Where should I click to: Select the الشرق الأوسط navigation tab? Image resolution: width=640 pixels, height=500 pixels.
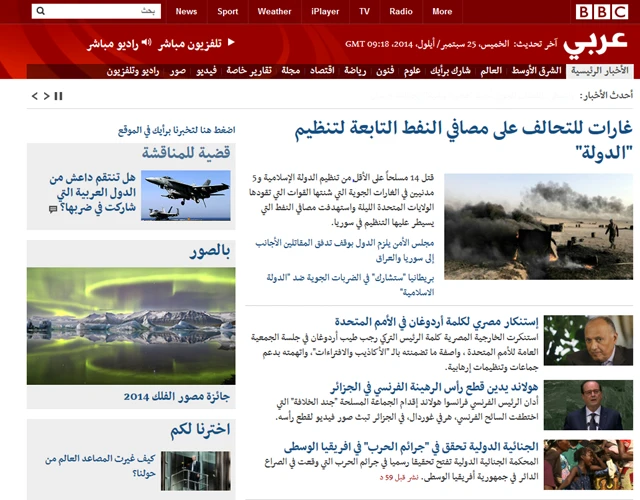pyautogui.click(x=536, y=71)
